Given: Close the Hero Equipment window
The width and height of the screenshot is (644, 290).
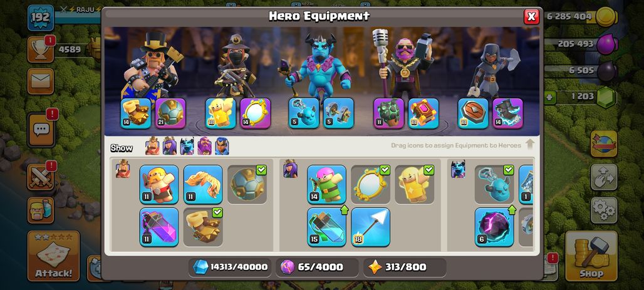Looking at the screenshot, I should [531, 16].
